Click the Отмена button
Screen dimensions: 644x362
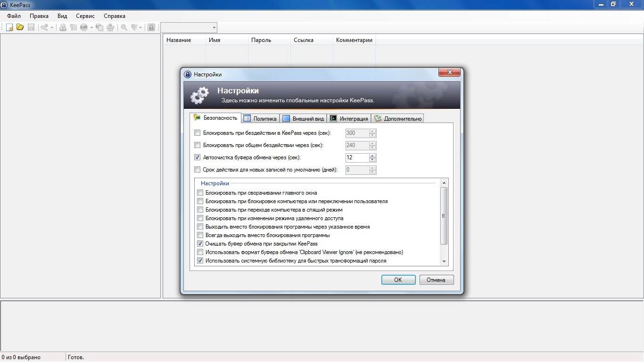point(436,280)
